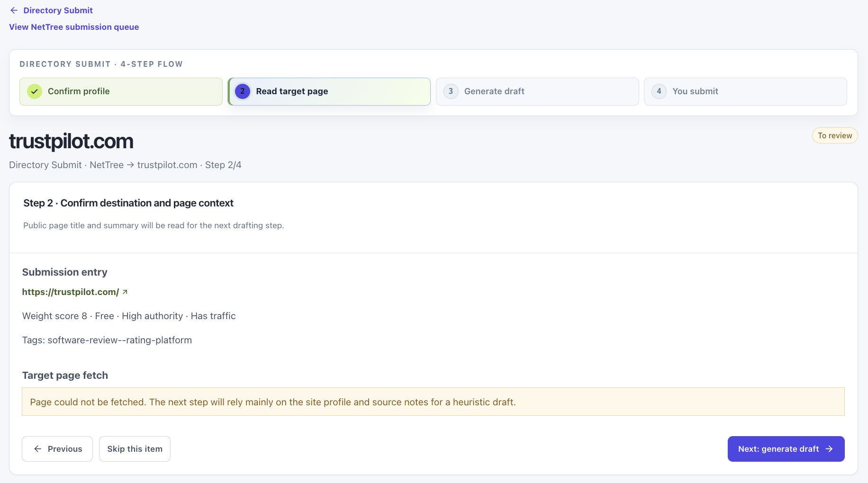868x483 pixels.
Task: Click the breadcrumb text ending Step 2/4
Action: (125, 165)
